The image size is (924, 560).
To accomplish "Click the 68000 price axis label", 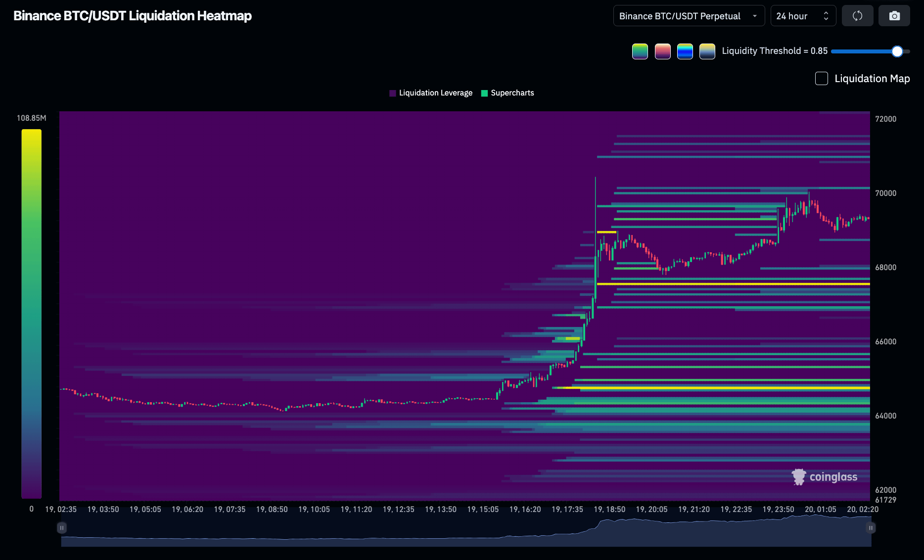I will pyautogui.click(x=885, y=268).
